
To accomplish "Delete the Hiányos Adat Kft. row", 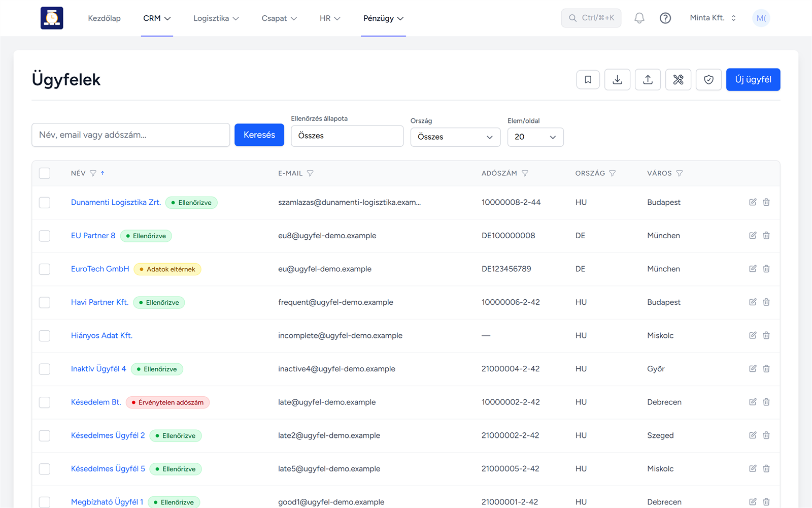I will tap(766, 335).
